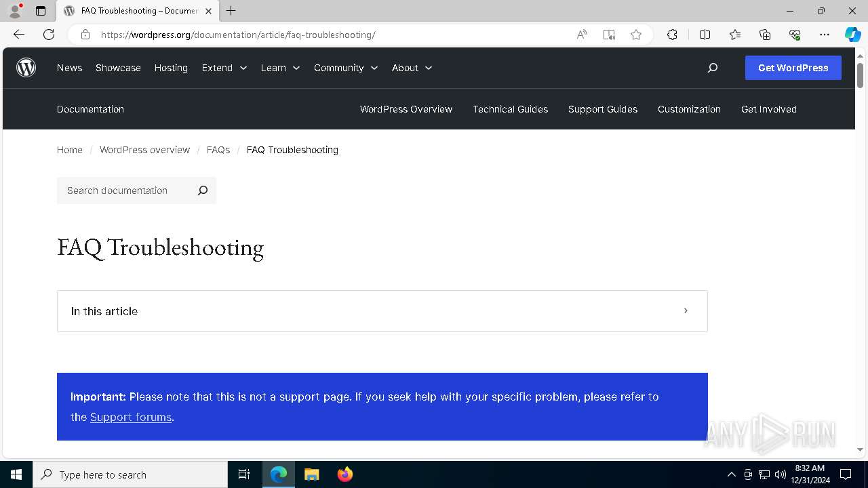Open Read aloud in address bar

click(x=582, y=35)
